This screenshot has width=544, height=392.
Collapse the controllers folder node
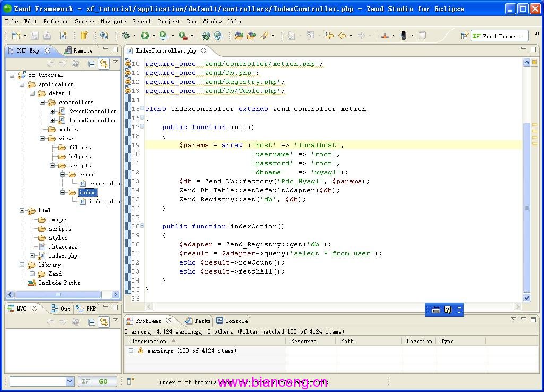point(42,102)
